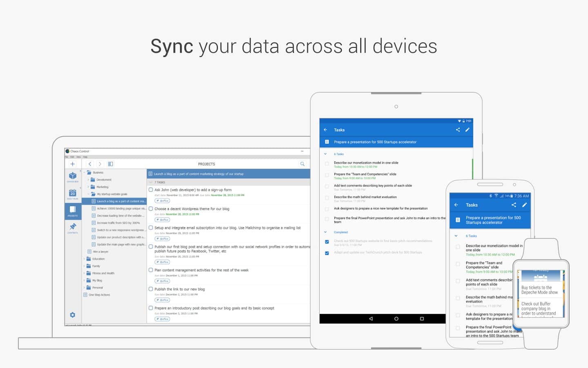
Task: Click the search magnifier in Projects header
Action: [x=303, y=164]
